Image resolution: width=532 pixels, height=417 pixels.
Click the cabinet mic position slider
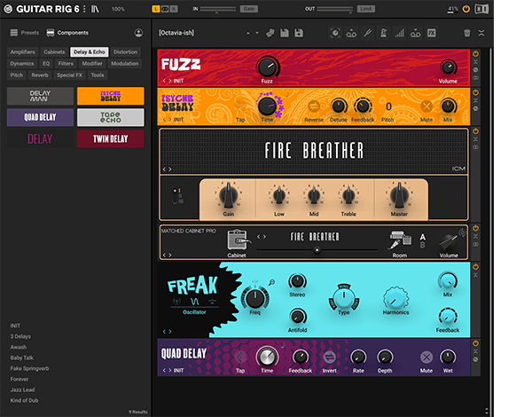[x=317, y=250]
